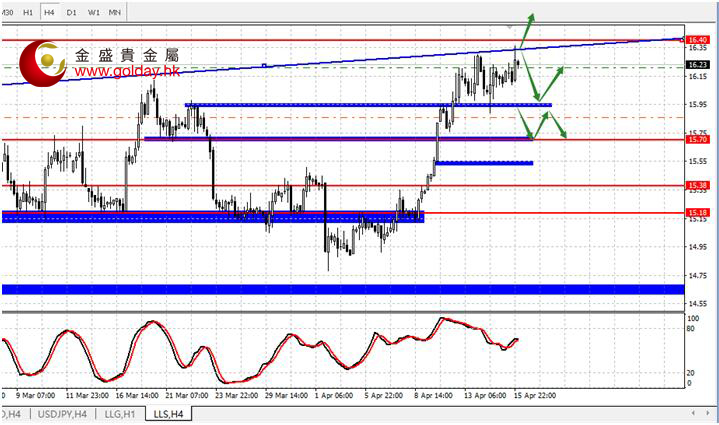Switch to W1 weekly timeframe
Screen dimensions: 719x425
tap(93, 13)
